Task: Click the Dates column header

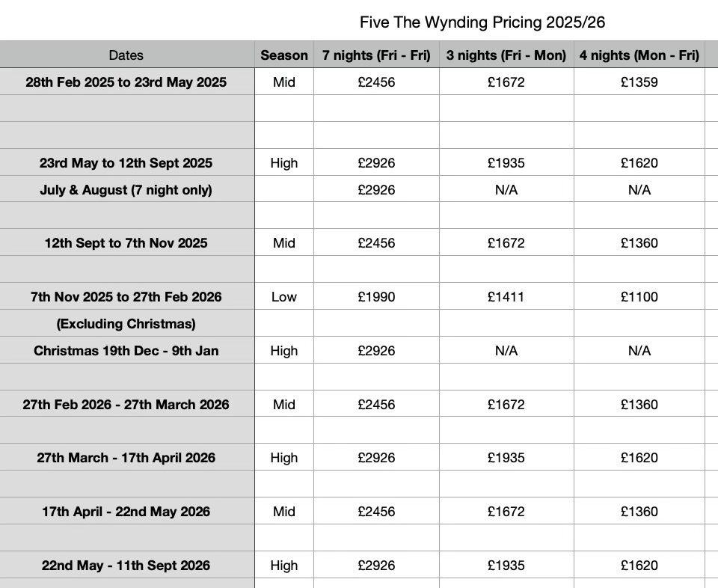Action: (x=126, y=55)
